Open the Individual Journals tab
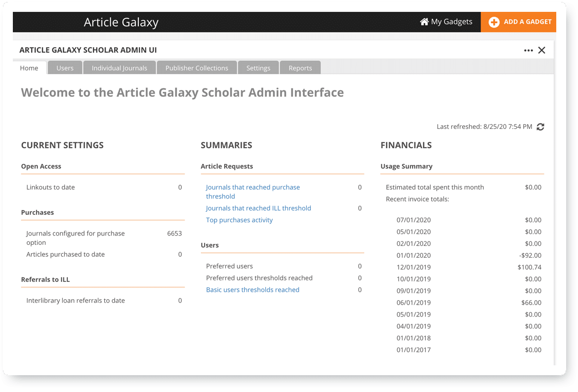Image resolution: width=578 pixels, height=392 pixels. tap(120, 68)
